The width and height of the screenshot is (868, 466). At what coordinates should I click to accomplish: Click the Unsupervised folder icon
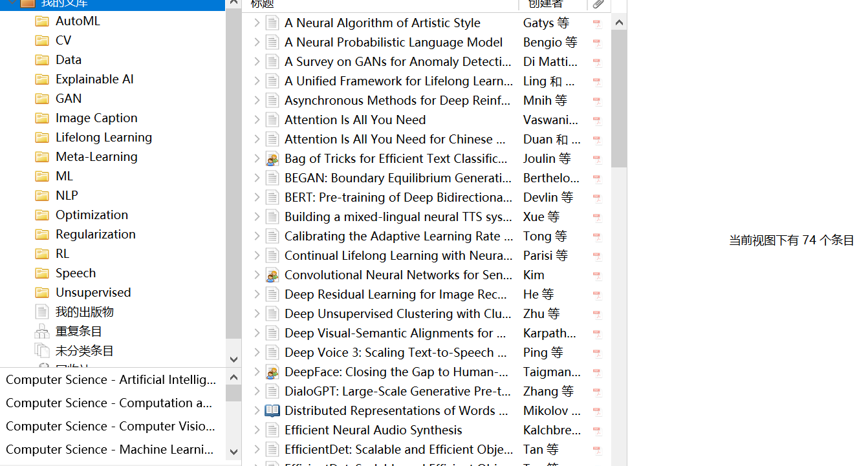tap(42, 293)
